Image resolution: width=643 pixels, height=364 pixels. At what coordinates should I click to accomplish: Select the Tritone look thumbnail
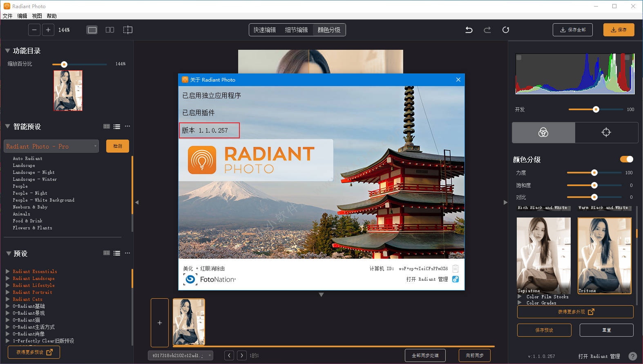605,256
